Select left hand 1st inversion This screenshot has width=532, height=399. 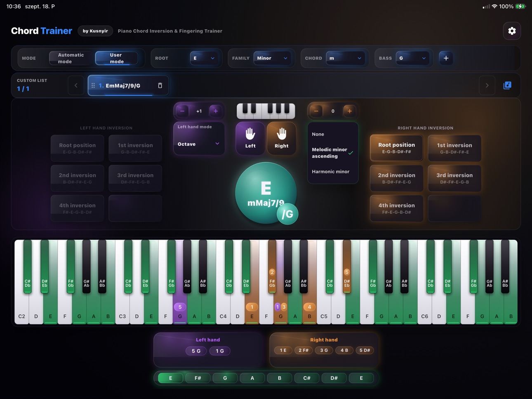[135, 148]
